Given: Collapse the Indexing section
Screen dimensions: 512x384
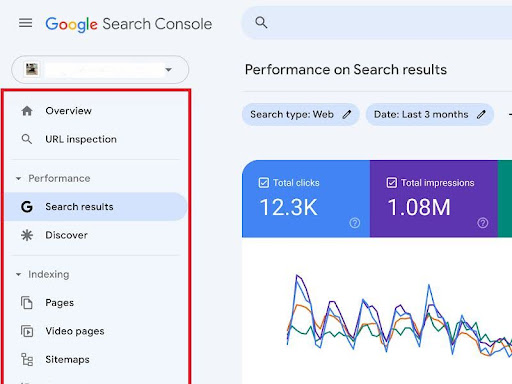Looking at the screenshot, I should [x=19, y=275].
